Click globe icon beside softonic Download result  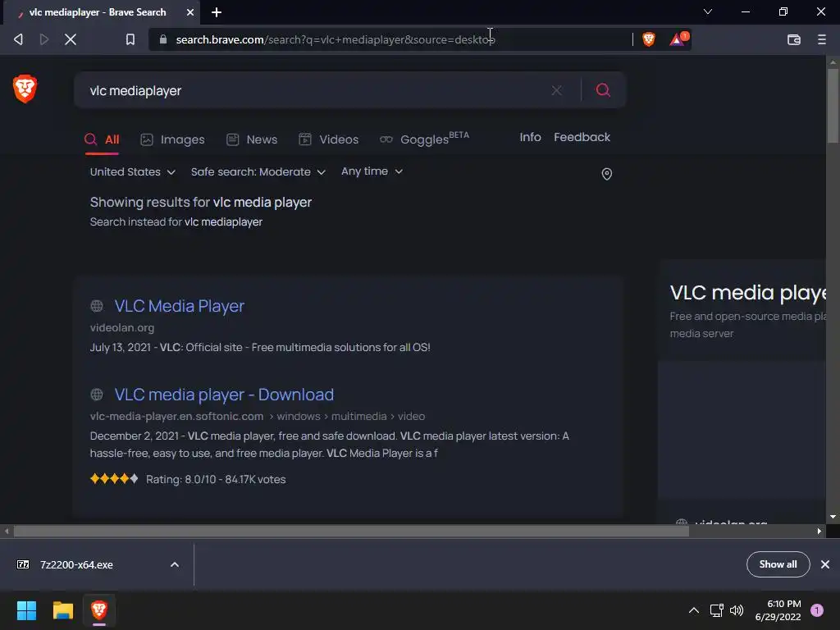pos(97,395)
